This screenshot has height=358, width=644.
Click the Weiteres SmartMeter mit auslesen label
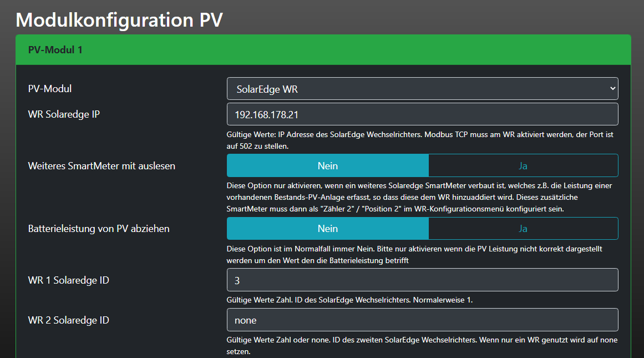click(x=102, y=165)
